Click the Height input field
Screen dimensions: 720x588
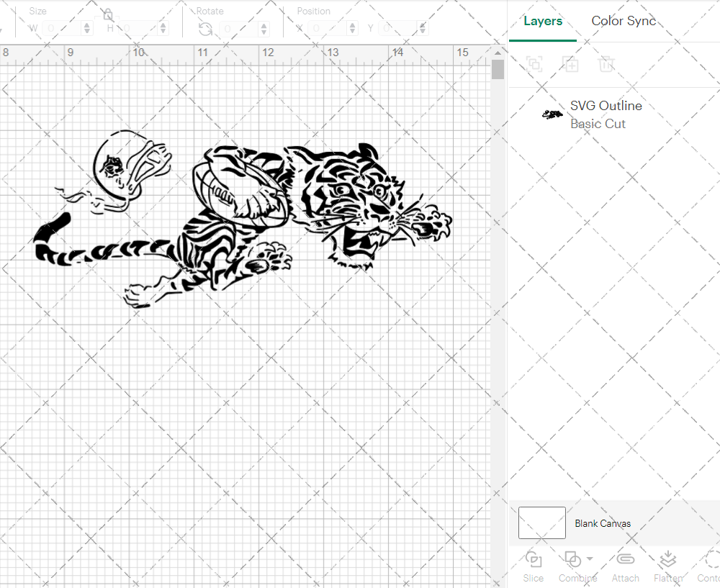coord(135,29)
